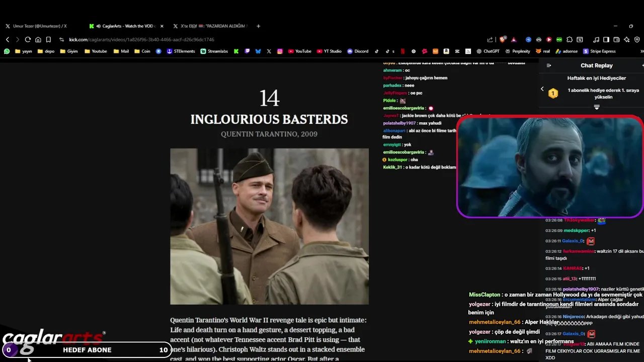The image size is (644, 362).
Task: Click username medskpper in chat replay
Action: tap(576, 230)
